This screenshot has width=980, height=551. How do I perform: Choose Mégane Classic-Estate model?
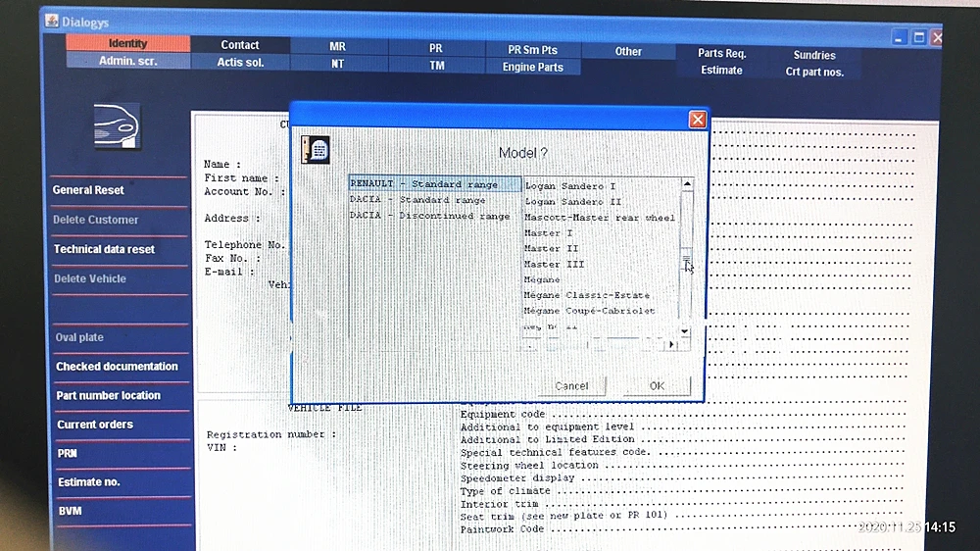(x=587, y=294)
